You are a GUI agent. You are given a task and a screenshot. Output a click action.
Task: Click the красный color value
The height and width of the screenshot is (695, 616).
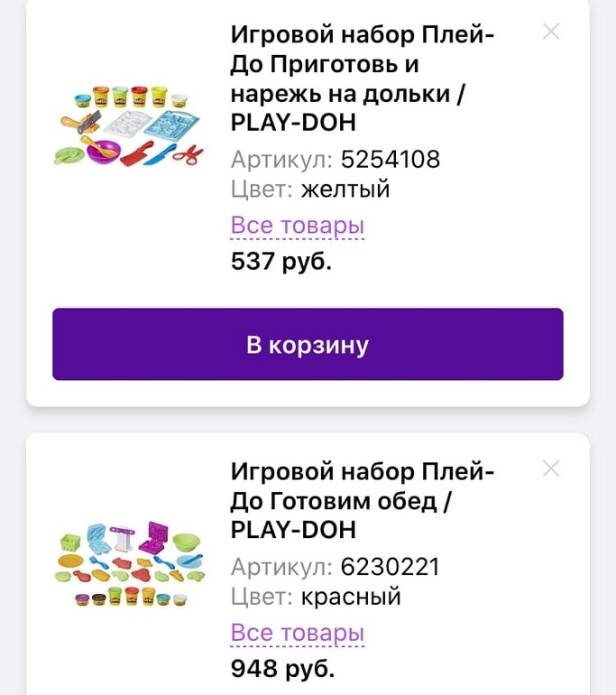point(351,597)
